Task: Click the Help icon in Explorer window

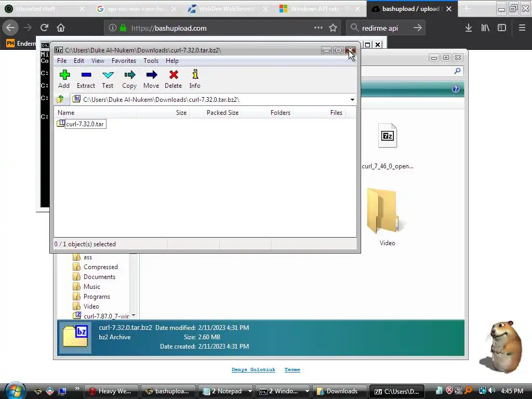Action: coord(455,89)
